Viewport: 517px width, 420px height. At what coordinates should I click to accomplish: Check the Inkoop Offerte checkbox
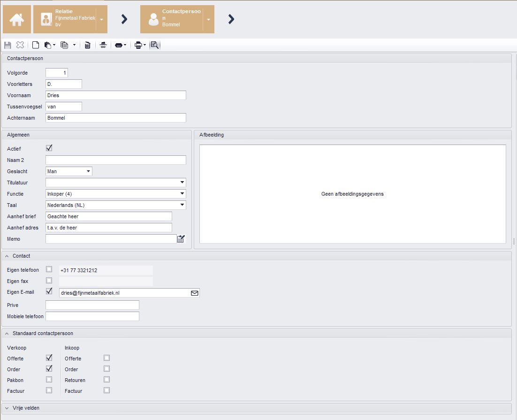point(107,358)
